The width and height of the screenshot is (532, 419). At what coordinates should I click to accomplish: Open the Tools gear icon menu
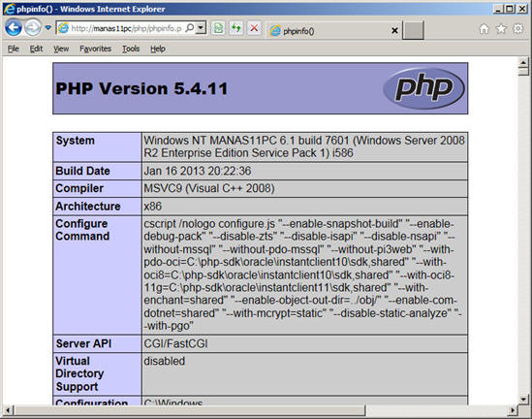click(518, 28)
